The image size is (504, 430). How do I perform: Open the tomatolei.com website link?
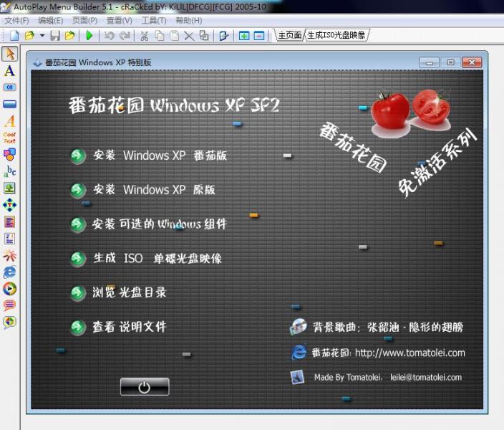[x=410, y=353]
